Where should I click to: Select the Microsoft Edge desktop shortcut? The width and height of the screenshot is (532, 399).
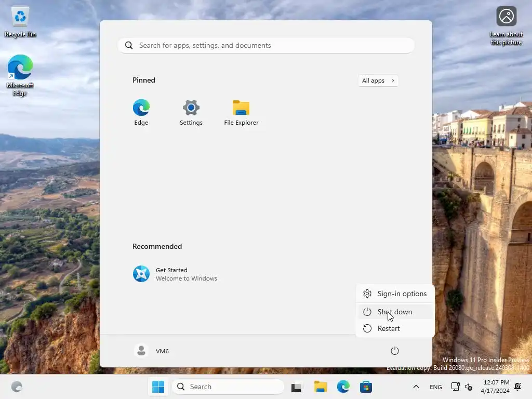(20, 75)
